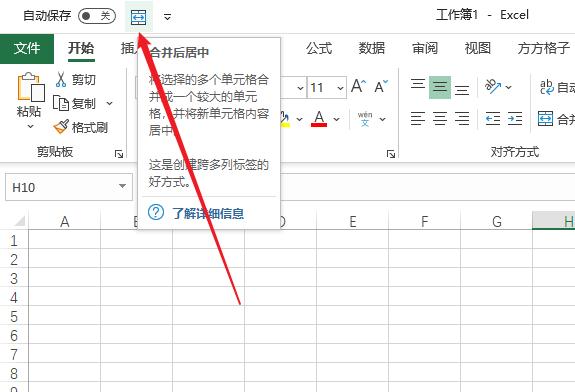Select row 3 header

point(14,279)
